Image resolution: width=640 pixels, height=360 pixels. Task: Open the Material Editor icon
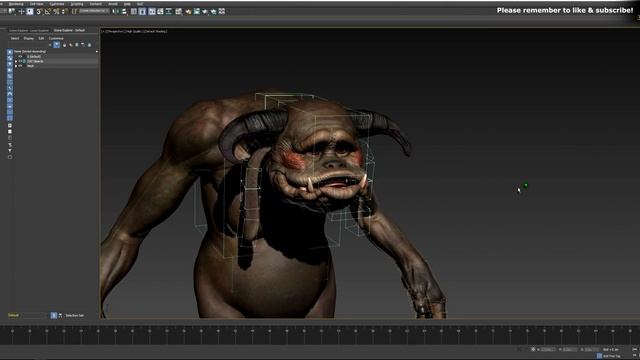(x=178, y=11)
